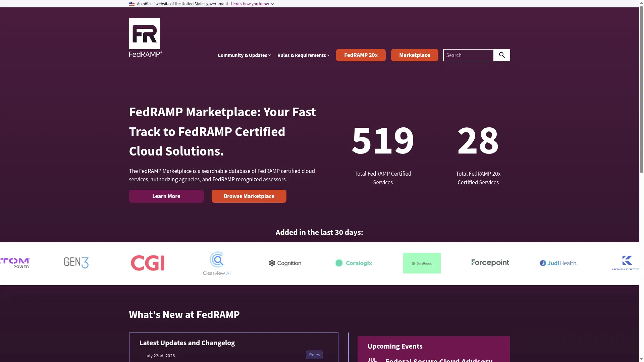Click the FedRAMP Marketplace main headline

coord(222,131)
